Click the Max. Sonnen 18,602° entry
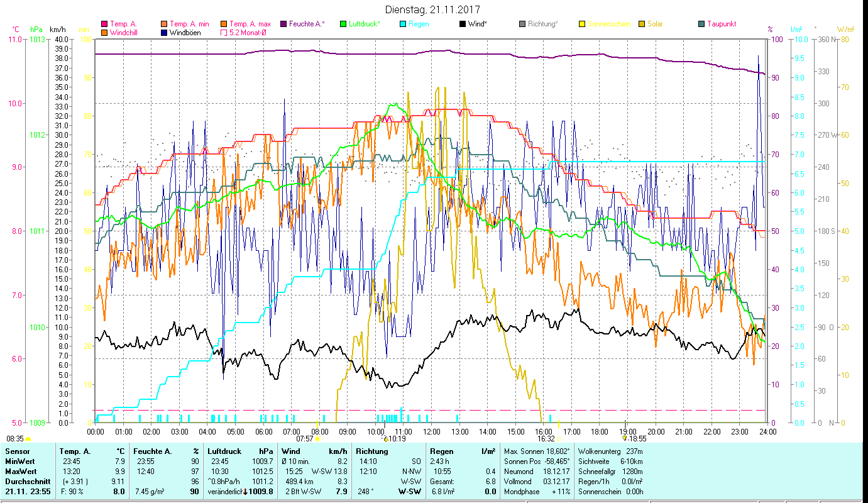Image resolution: width=868 pixels, height=503 pixels. click(537, 451)
